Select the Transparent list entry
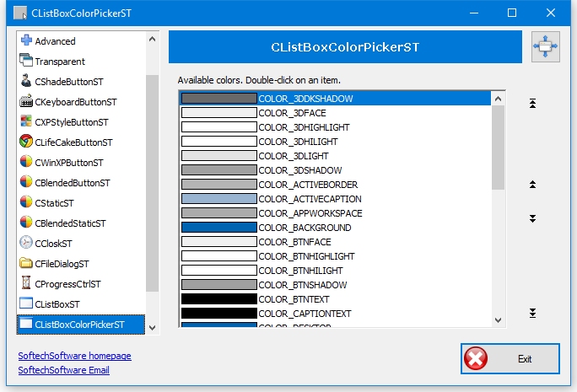The width and height of the screenshot is (577, 392). click(59, 62)
